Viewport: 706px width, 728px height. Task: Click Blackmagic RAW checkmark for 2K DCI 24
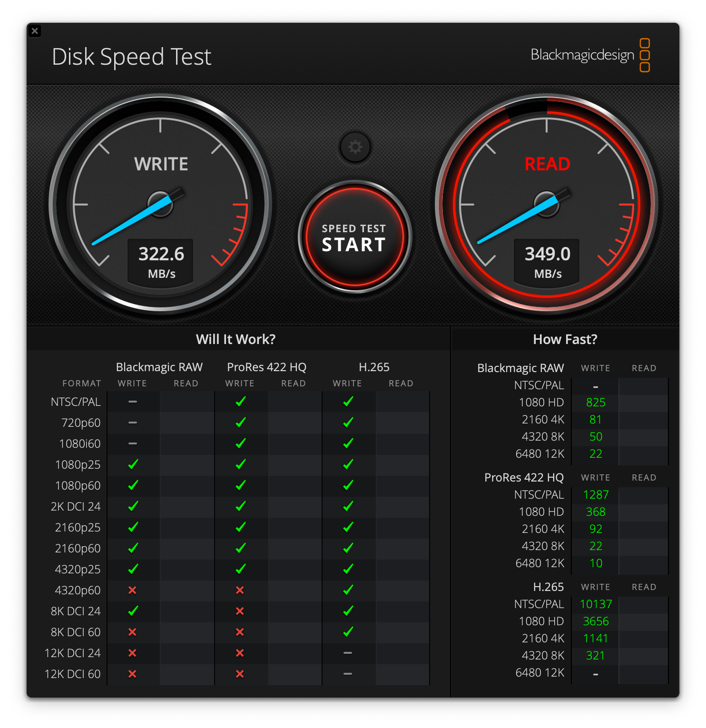[x=133, y=506]
